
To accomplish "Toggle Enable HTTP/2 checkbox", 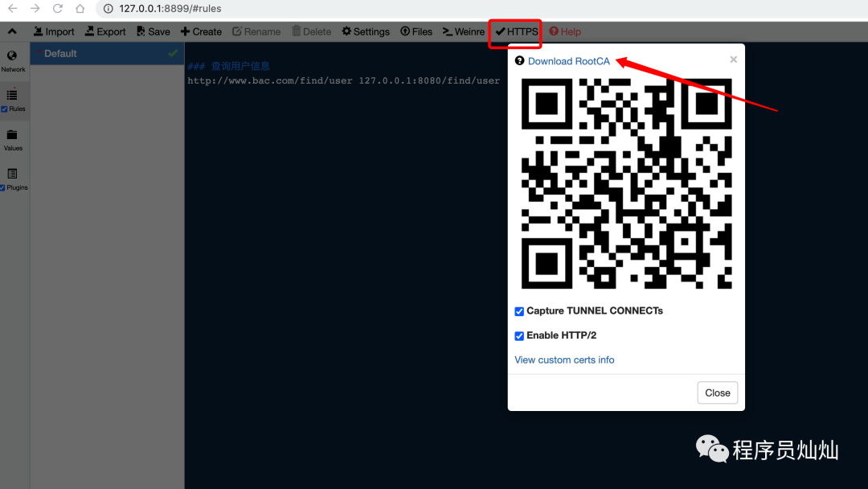I will [519, 335].
